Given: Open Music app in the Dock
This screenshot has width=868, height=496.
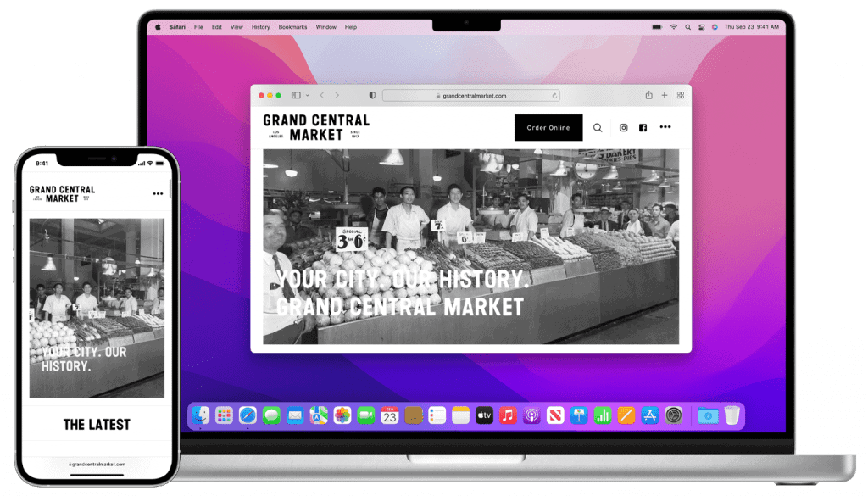Looking at the screenshot, I should [x=508, y=415].
